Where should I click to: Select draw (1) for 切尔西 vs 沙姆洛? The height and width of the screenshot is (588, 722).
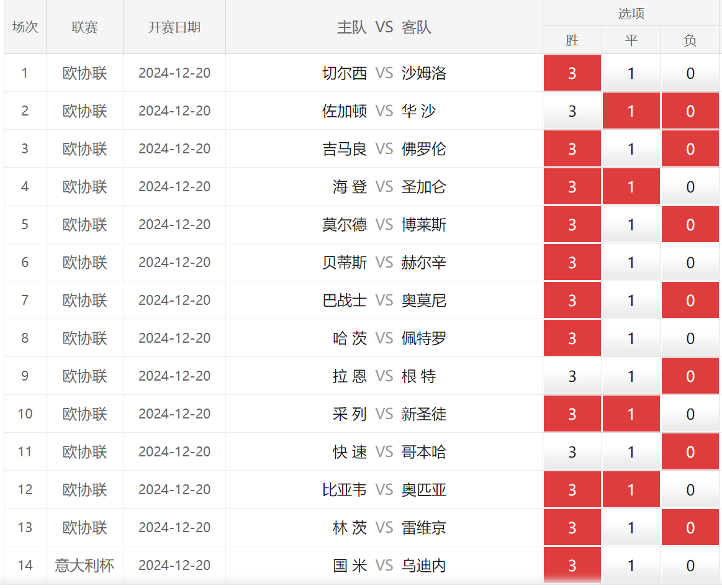(631, 73)
